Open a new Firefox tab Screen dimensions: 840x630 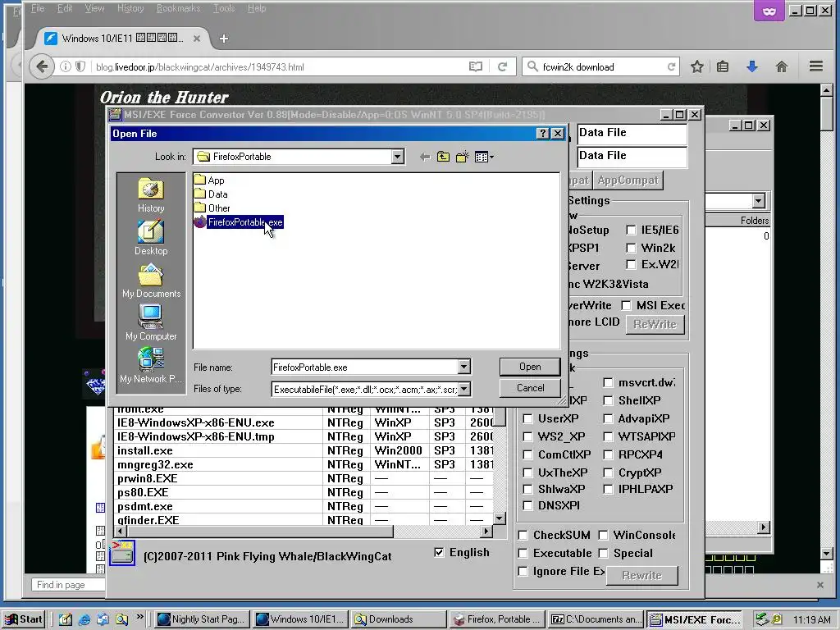pyautogui.click(x=224, y=39)
